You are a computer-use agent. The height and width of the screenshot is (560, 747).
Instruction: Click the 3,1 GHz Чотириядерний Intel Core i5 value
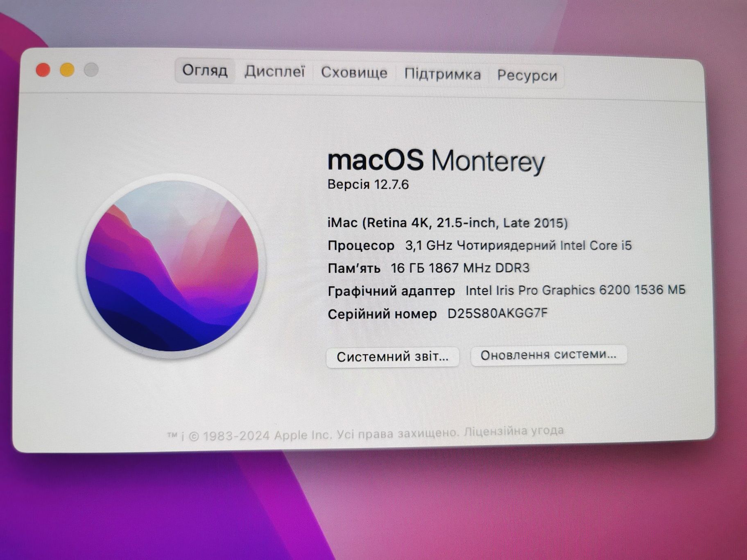point(518,245)
